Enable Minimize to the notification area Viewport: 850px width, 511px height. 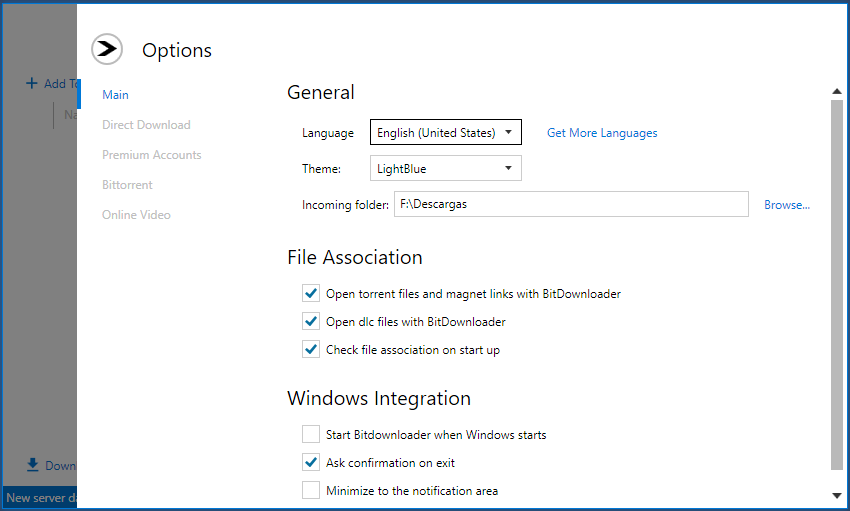(x=311, y=490)
